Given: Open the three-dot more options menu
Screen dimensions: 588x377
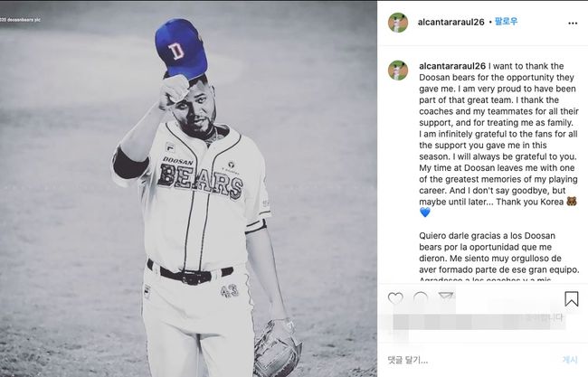Looking at the screenshot, I should pyautogui.click(x=572, y=23).
